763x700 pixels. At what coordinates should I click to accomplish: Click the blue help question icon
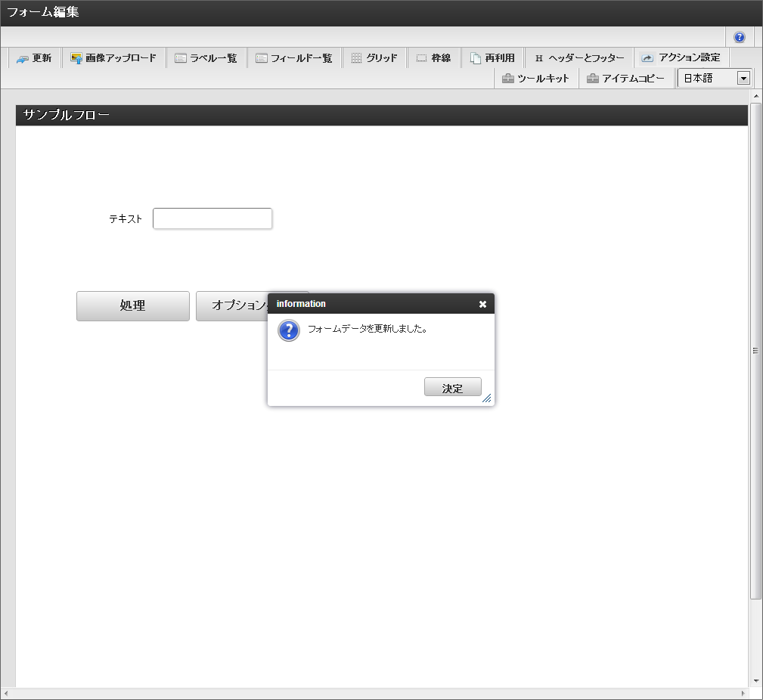[740, 37]
